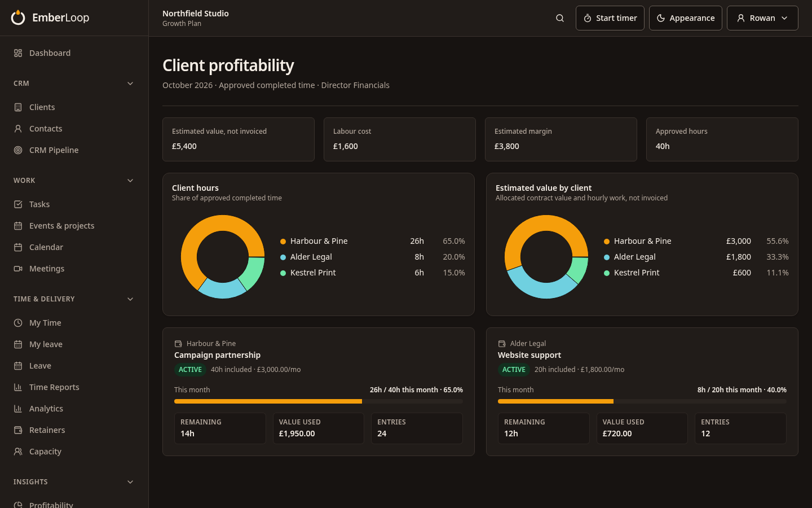The image size is (812, 508).
Task: Click the Start timer button
Action: click(610, 18)
